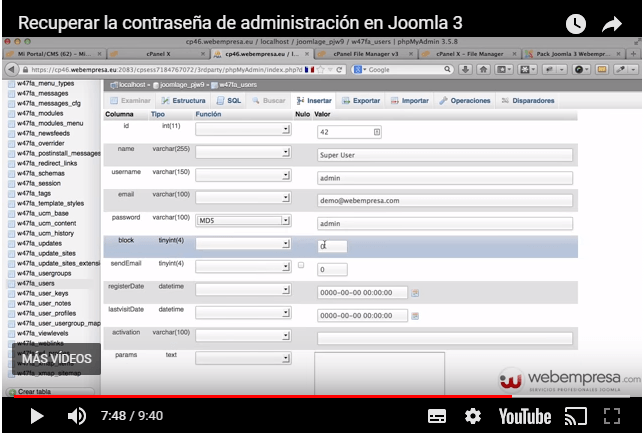Share the video with the arrow icon
Screen dimensions: 644x433
point(612,24)
